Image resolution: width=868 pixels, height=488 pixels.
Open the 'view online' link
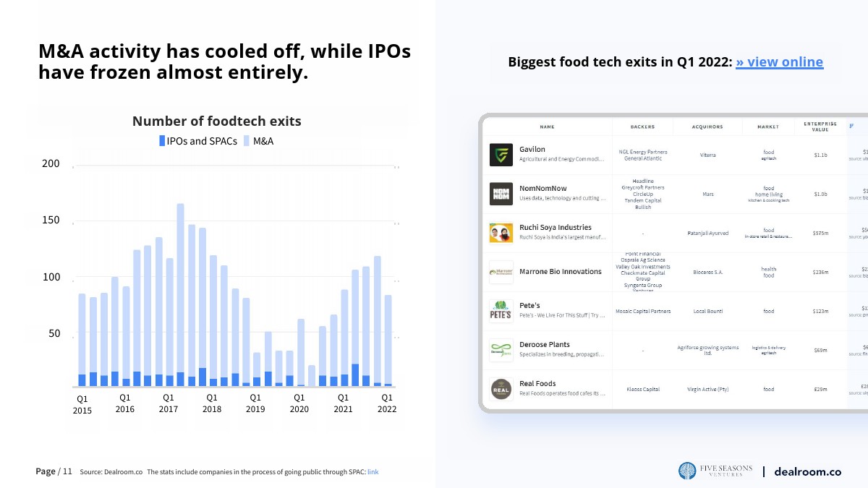tap(779, 62)
